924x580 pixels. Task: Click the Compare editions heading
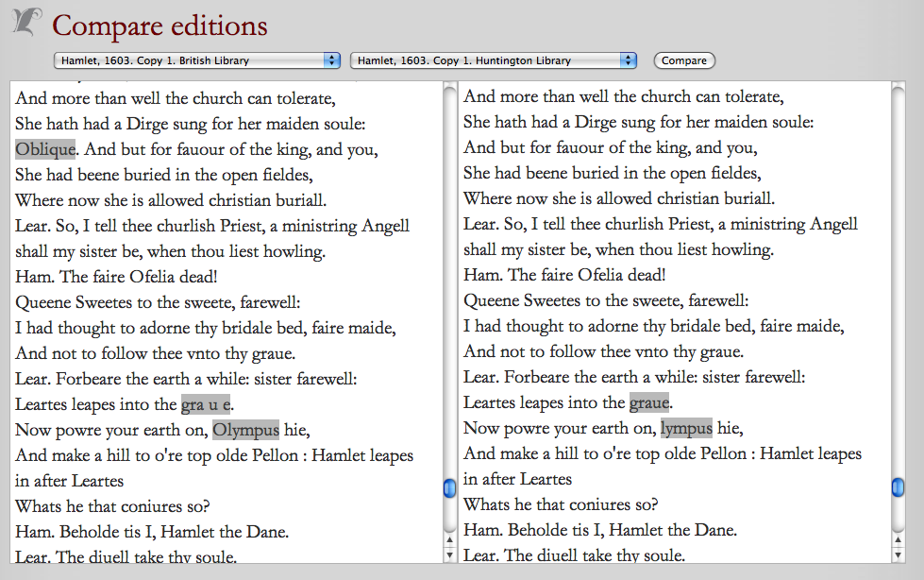click(160, 26)
